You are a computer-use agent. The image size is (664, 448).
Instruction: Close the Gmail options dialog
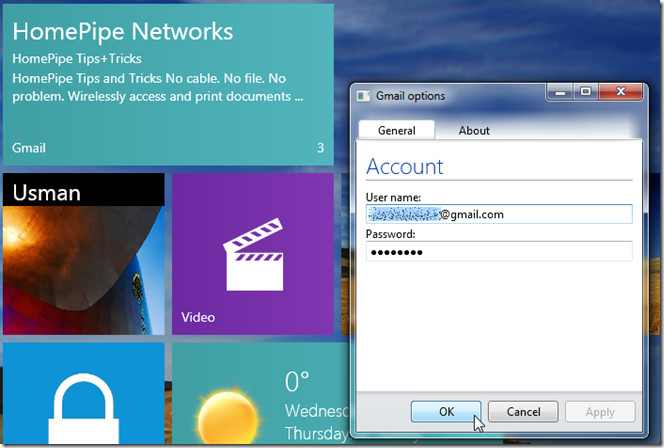pyautogui.click(x=621, y=91)
